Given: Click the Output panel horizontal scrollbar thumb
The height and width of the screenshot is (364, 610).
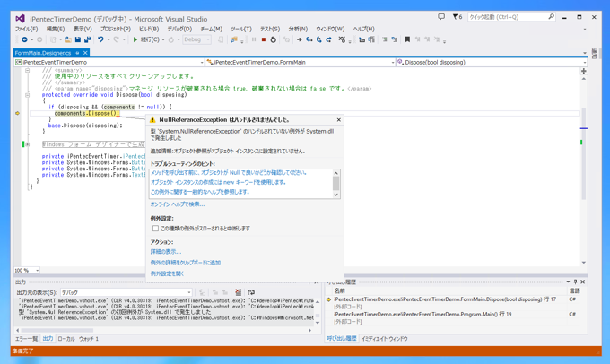Looking at the screenshot, I should point(57,330).
